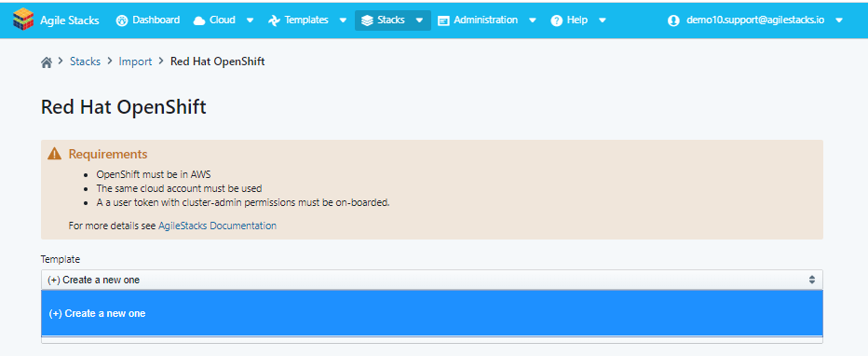Open the Cloud menu label
The height and width of the screenshot is (356, 868).
pyautogui.click(x=222, y=20)
